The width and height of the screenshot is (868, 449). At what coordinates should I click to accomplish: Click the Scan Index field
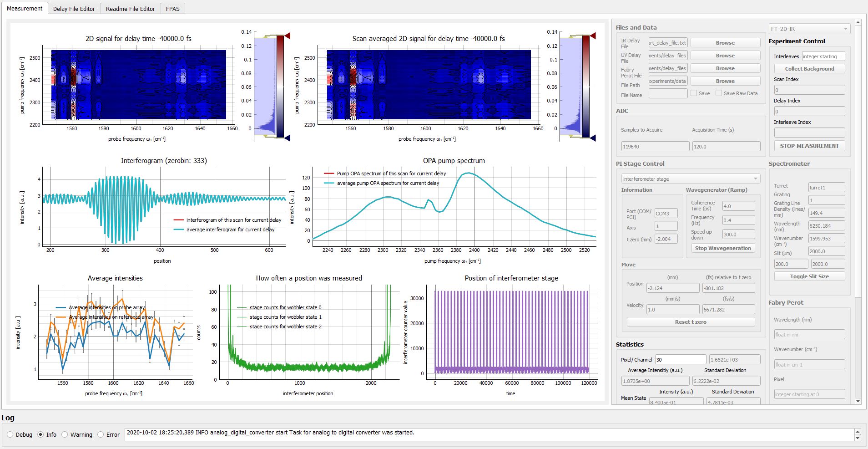[810, 90]
